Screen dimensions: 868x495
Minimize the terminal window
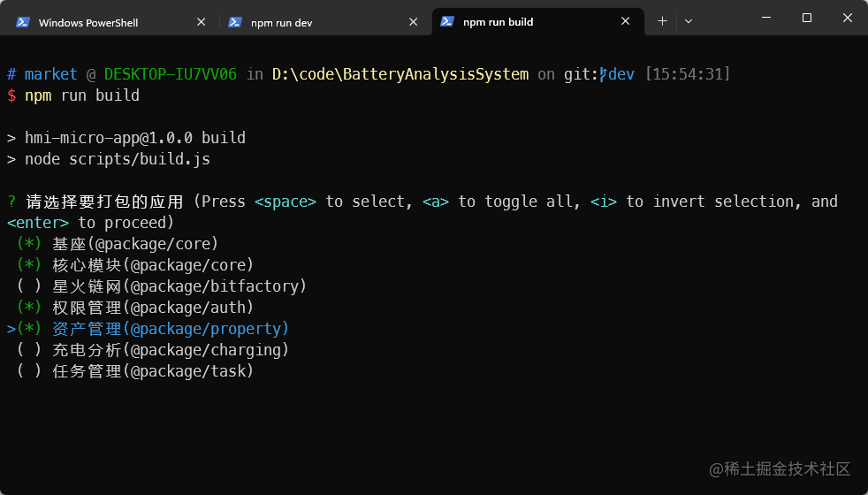[x=766, y=18]
